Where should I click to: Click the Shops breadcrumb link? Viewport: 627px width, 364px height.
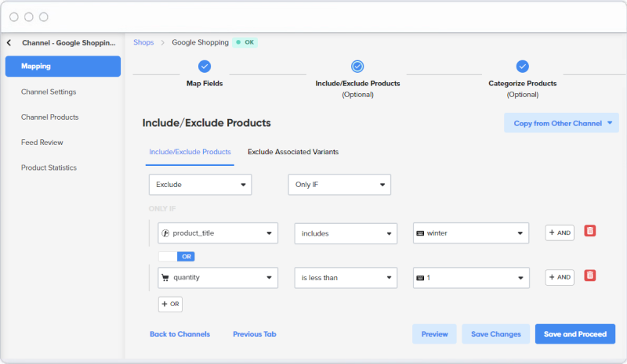click(143, 42)
